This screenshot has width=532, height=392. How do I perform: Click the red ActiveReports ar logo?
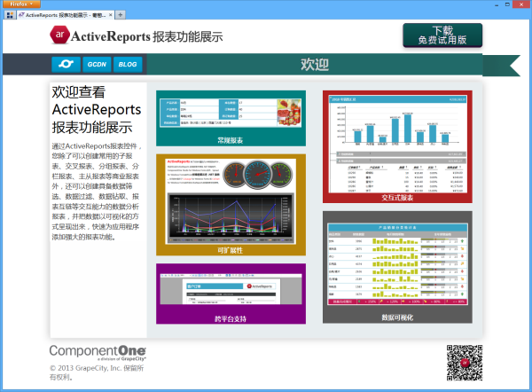coord(59,35)
